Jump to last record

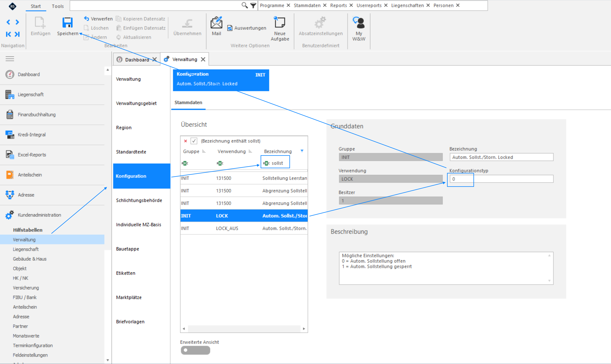[x=17, y=34]
